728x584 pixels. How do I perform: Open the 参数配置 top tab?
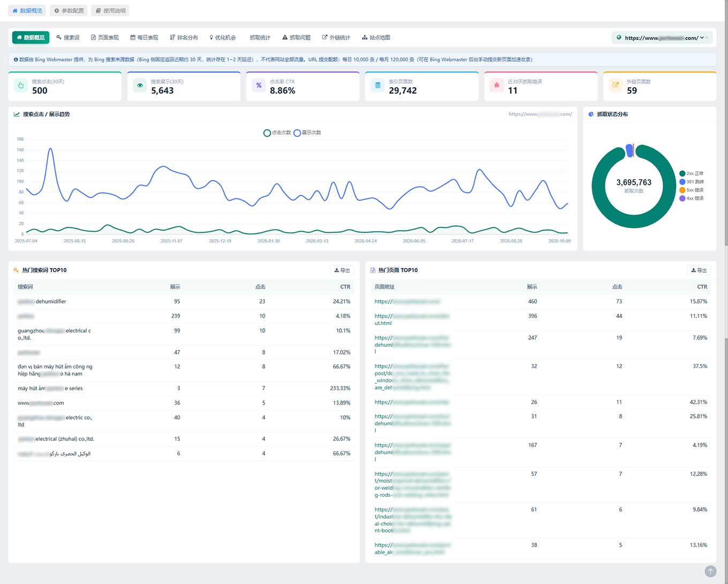pyautogui.click(x=69, y=11)
